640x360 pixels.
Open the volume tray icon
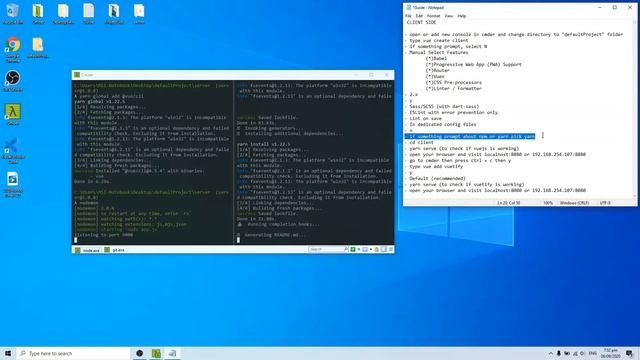[582, 353]
